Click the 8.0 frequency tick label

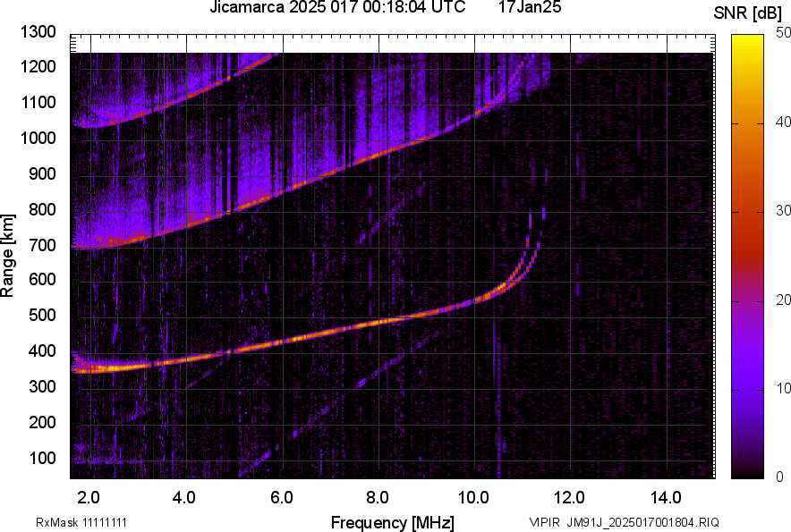(378, 497)
